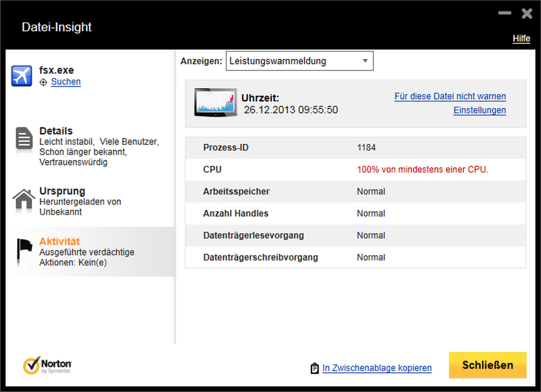Click the crosshair icon beside Suchen

pyautogui.click(x=43, y=82)
